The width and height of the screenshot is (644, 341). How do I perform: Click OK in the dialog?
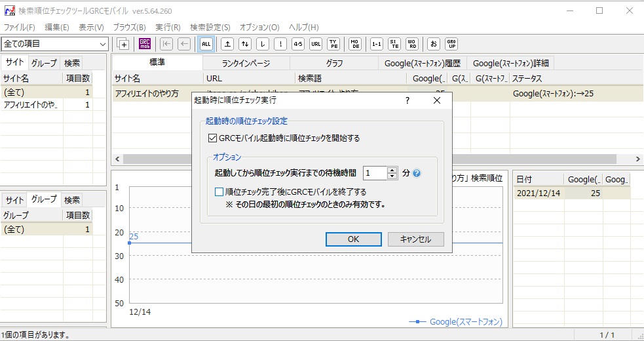[354, 239]
